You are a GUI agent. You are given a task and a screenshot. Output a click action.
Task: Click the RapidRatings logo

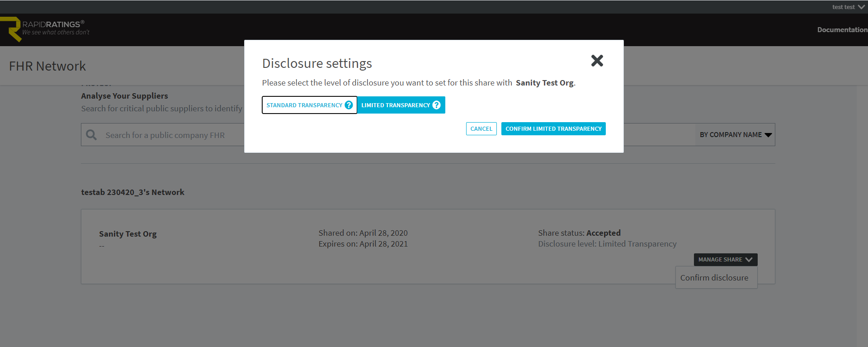[x=45, y=29]
